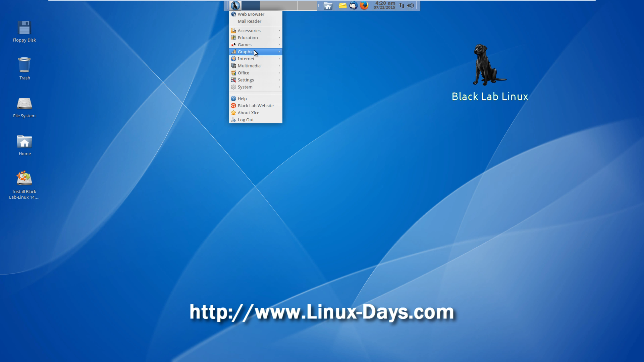Switch to the third workspace in pager
Screen dimensions: 644x362
[x=288, y=5]
